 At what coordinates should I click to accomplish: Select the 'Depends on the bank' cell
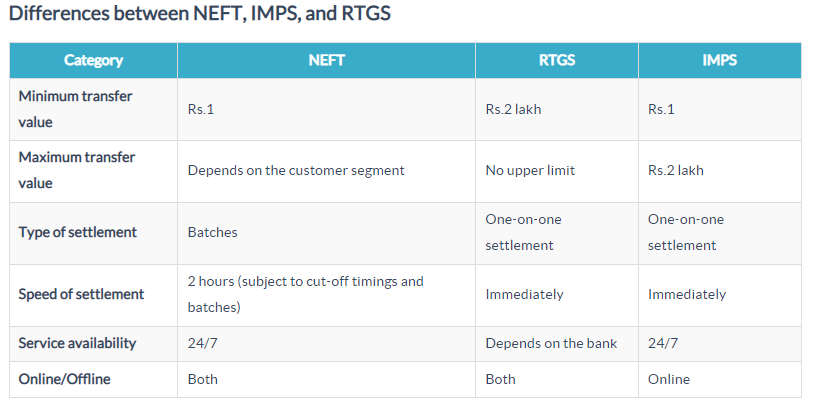pos(551,343)
